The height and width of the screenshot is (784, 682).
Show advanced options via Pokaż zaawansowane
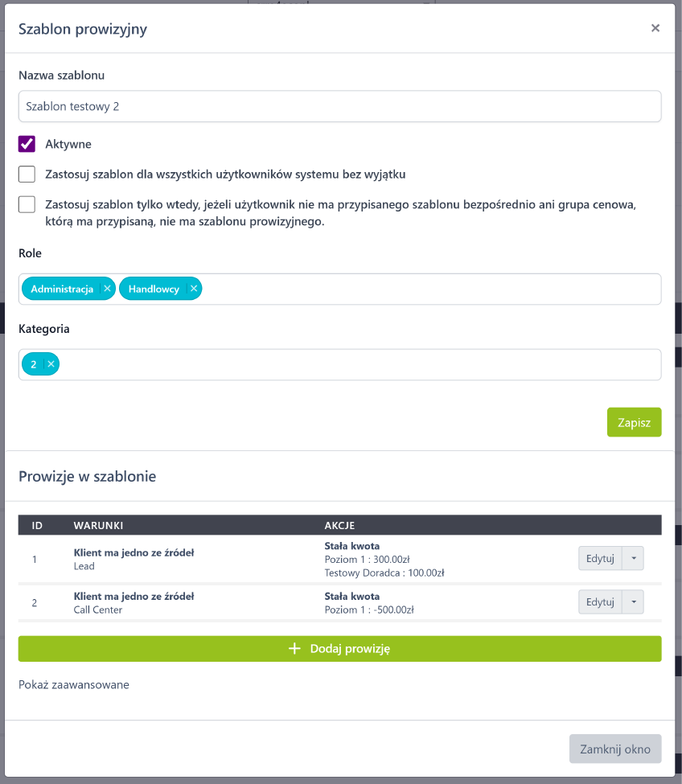point(74,685)
